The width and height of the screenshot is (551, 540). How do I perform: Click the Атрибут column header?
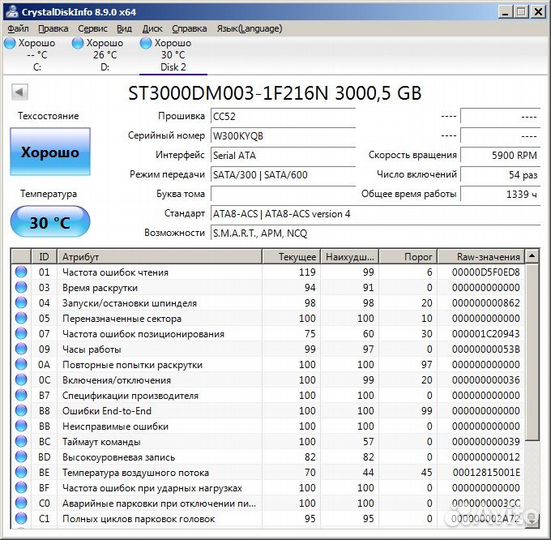[x=159, y=256]
